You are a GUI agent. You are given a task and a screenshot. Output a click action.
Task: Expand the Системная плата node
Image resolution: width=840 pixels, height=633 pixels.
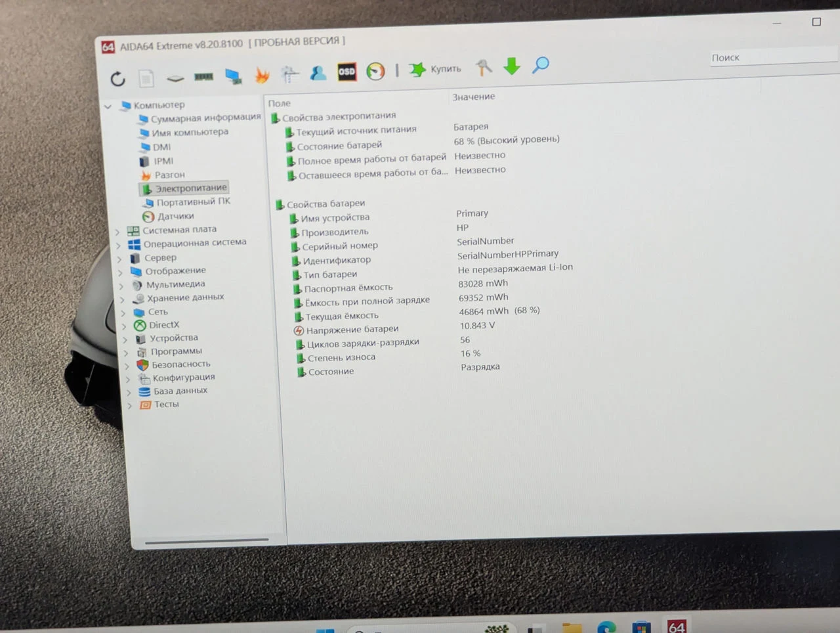pos(117,232)
